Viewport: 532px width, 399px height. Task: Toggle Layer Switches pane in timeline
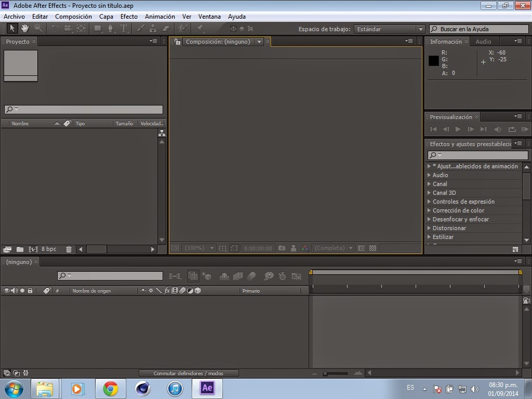click(x=7, y=373)
